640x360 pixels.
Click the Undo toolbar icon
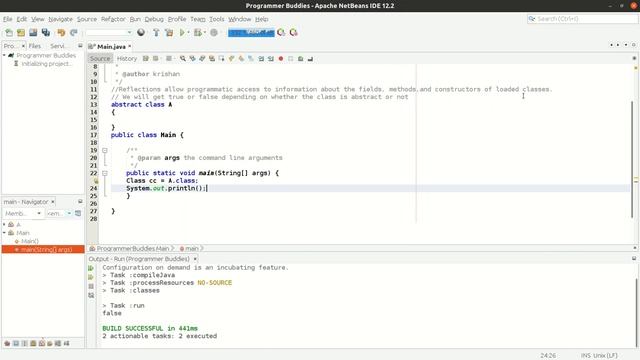61,33
